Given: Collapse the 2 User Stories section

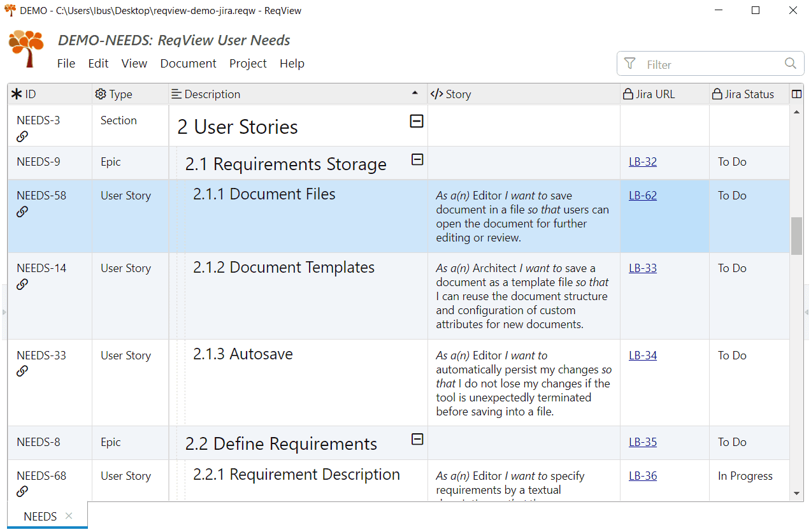Looking at the screenshot, I should pos(417,121).
